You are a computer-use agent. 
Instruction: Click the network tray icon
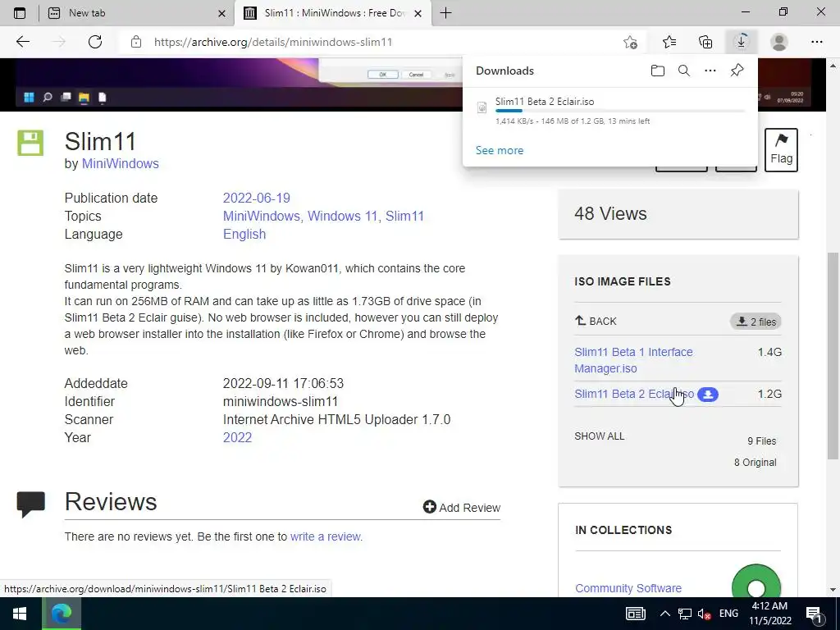point(685,614)
